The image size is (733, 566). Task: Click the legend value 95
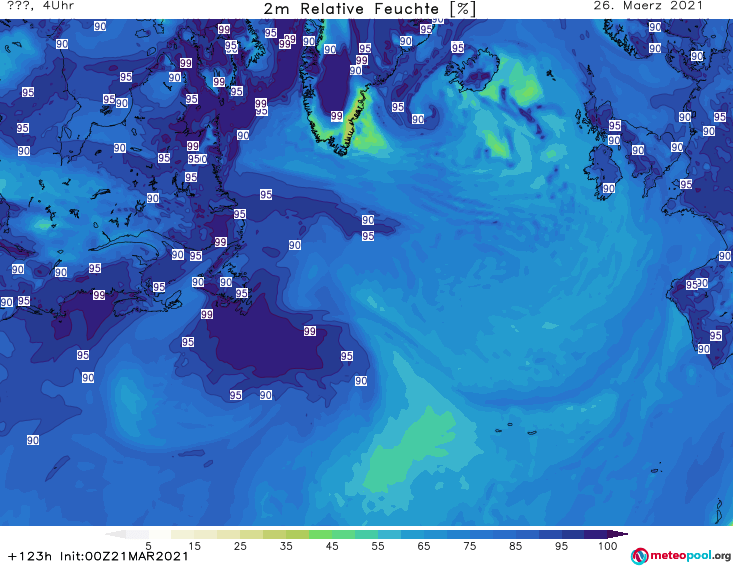click(x=561, y=546)
